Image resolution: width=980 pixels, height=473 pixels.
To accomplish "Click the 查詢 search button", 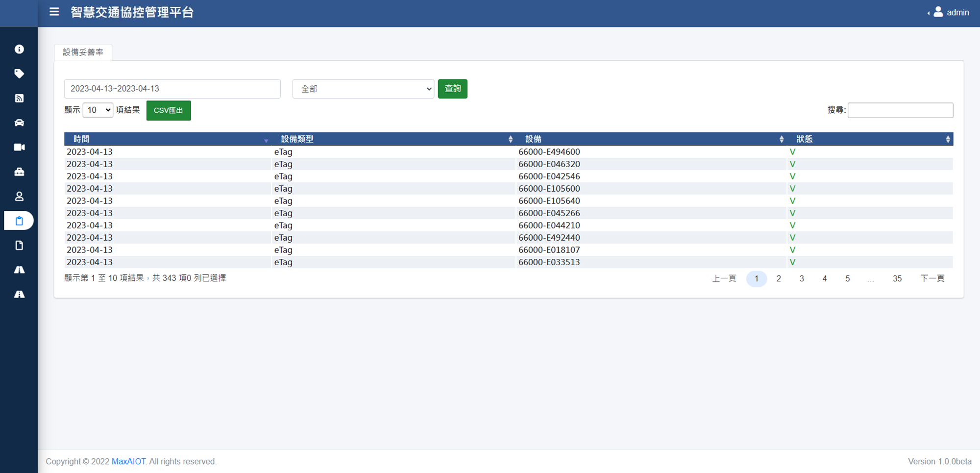I will tap(452, 89).
